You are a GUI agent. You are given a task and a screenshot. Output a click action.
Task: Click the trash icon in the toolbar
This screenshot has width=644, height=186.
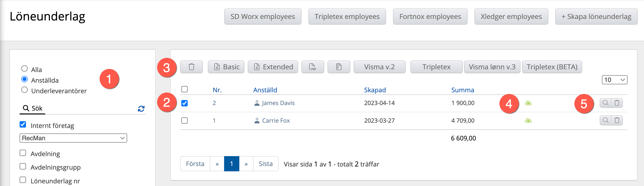click(x=191, y=67)
